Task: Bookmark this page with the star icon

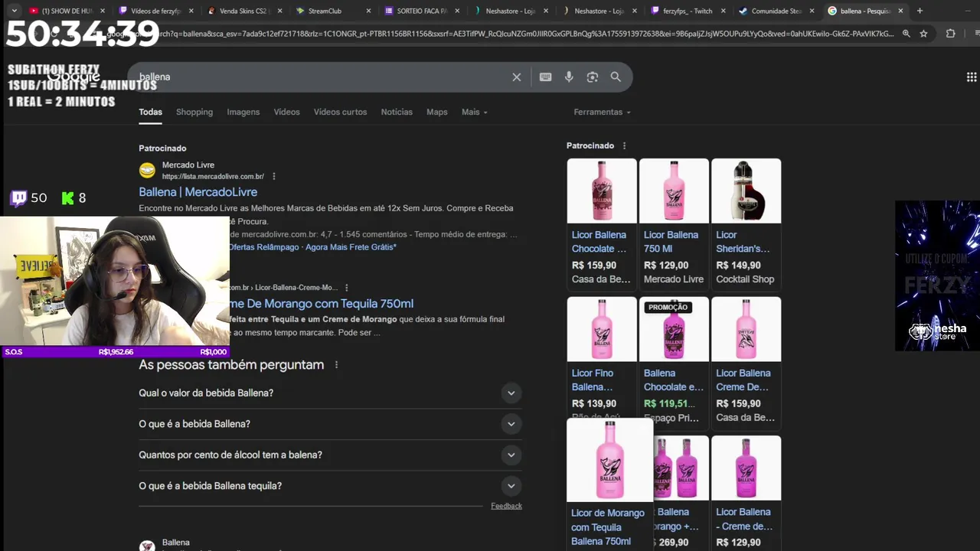Action: tap(923, 34)
